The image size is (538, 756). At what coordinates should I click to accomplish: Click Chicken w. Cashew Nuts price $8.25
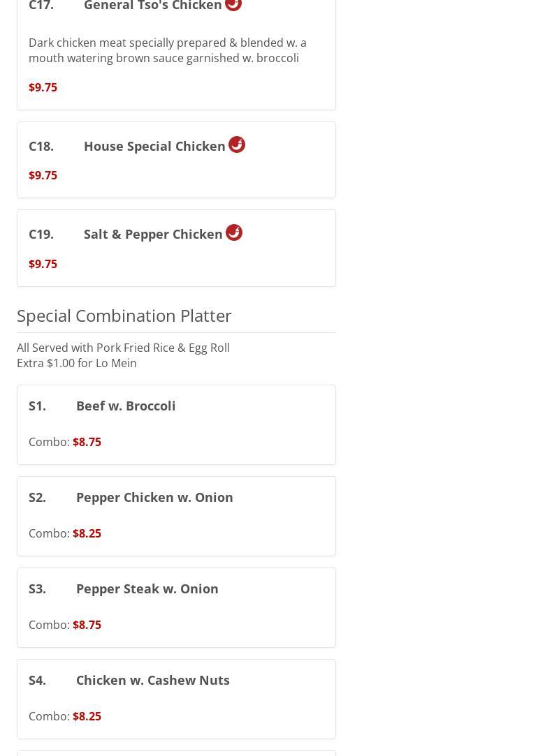(87, 717)
